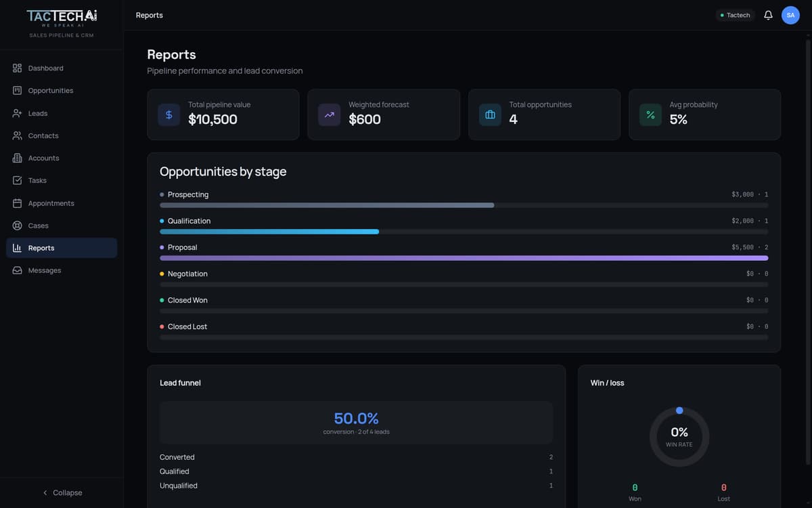Go to Appointments section

(x=62, y=203)
